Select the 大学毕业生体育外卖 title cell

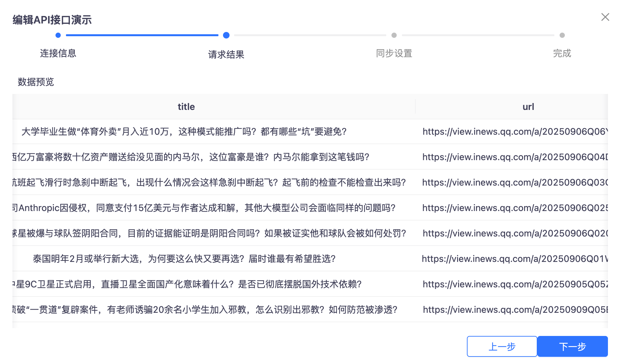[184, 131]
